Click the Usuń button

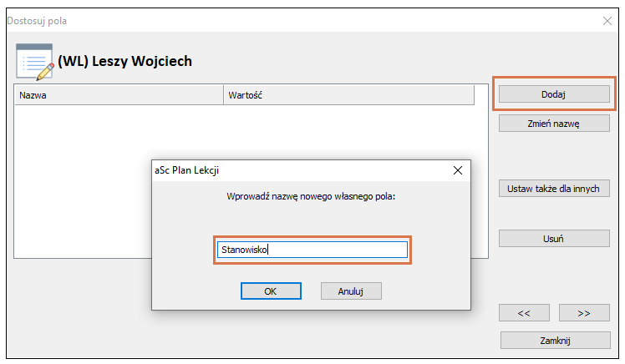(554, 239)
